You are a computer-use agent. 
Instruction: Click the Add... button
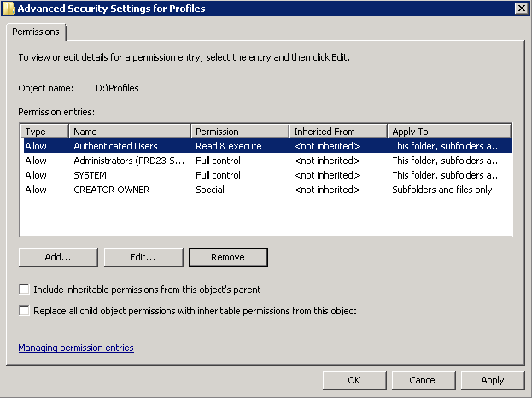coord(58,257)
